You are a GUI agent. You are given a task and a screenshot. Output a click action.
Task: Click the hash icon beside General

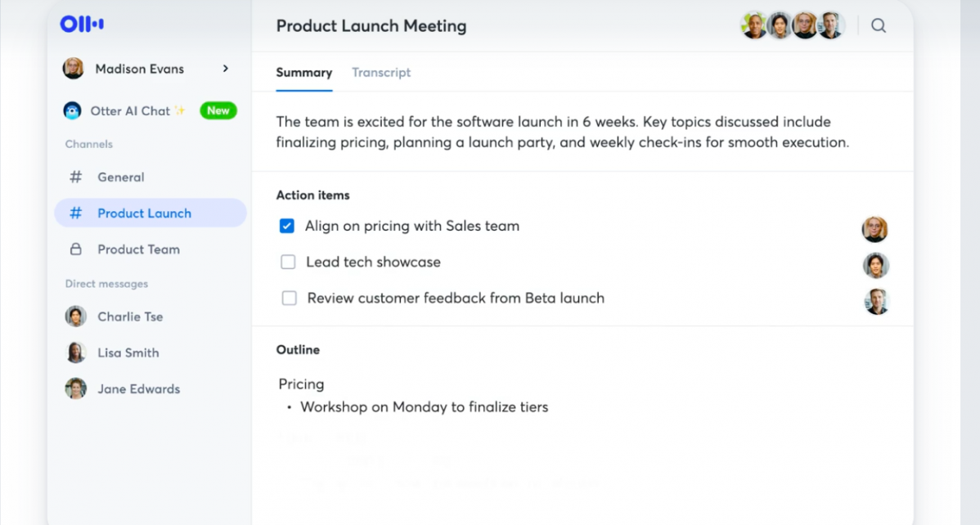point(75,177)
